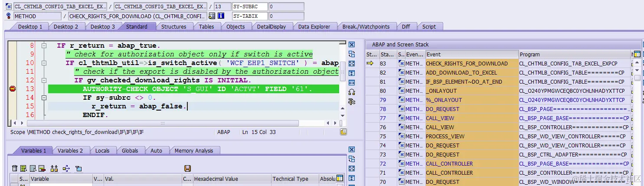
Task: Click the hierarchy icon in Variables toolbar
Action: 54,169
